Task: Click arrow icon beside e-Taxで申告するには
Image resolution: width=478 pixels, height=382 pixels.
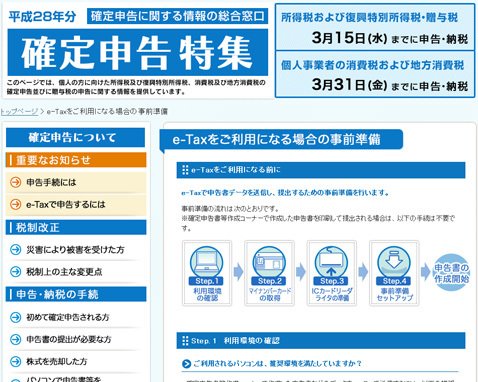Action: 15,204
